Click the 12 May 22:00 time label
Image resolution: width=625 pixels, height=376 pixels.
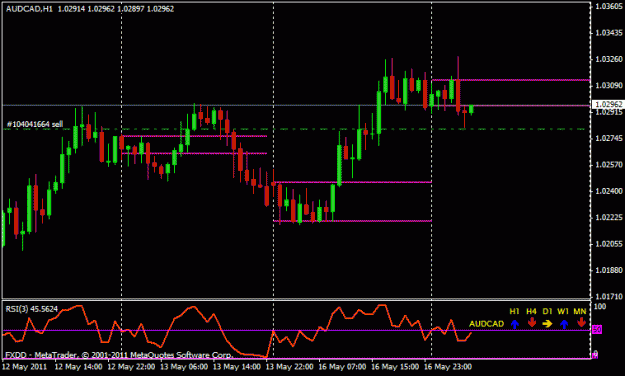(131, 366)
